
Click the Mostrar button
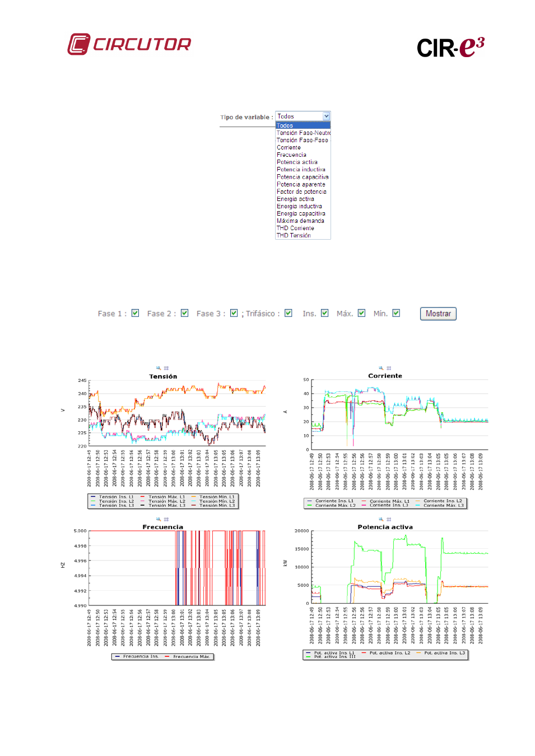click(438, 314)
